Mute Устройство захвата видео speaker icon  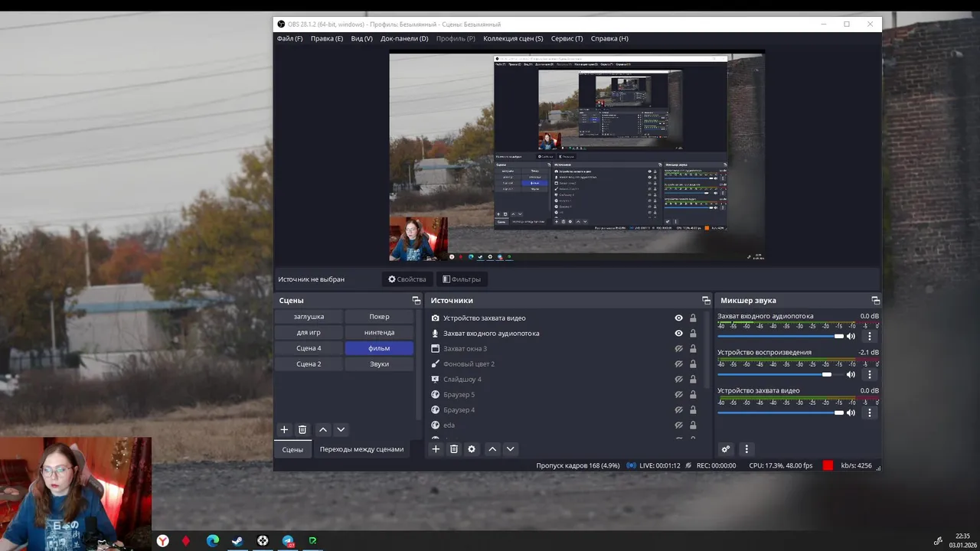(x=851, y=413)
